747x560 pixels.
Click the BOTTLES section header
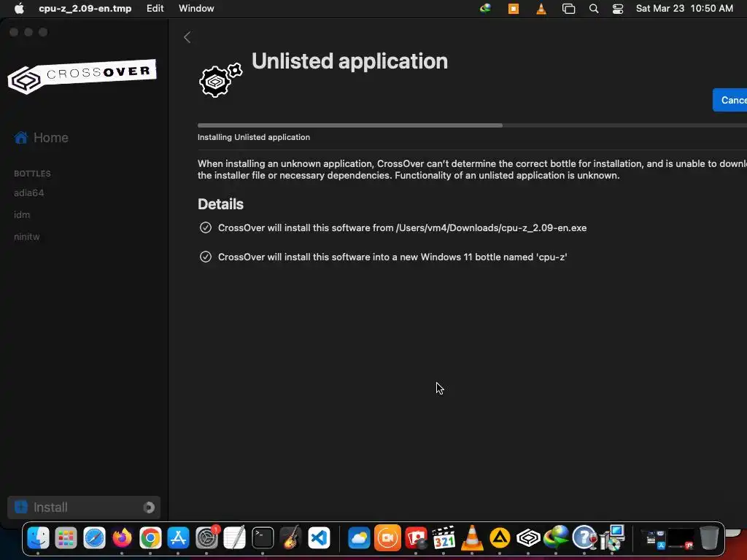pos(32,174)
